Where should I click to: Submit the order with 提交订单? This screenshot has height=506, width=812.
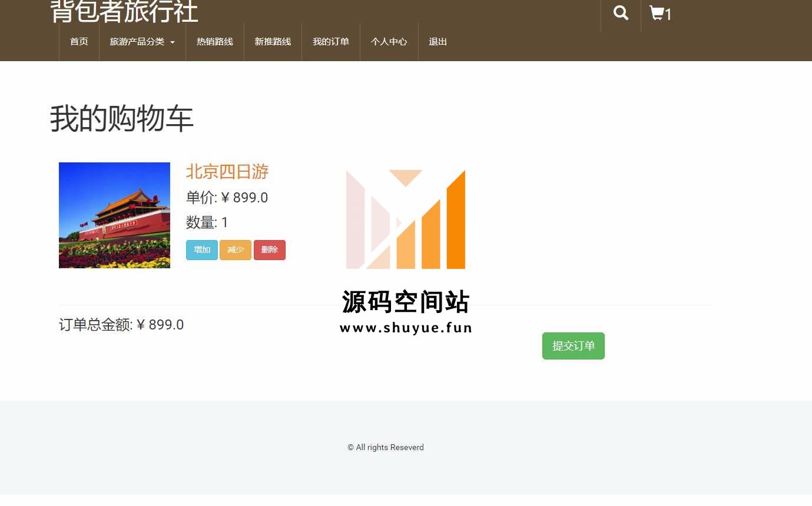(x=574, y=346)
